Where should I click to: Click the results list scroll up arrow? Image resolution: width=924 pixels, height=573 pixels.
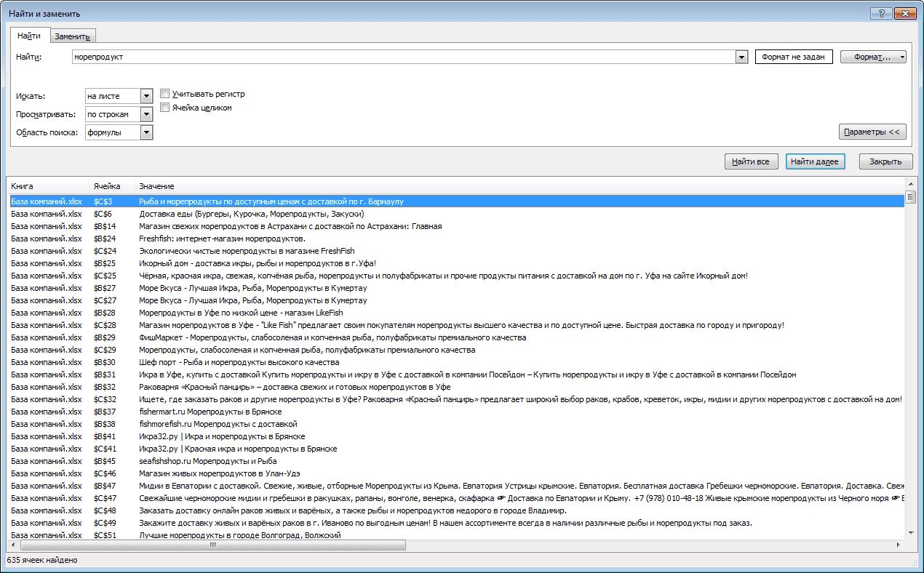pyautogui.click(x=910, y=184)
